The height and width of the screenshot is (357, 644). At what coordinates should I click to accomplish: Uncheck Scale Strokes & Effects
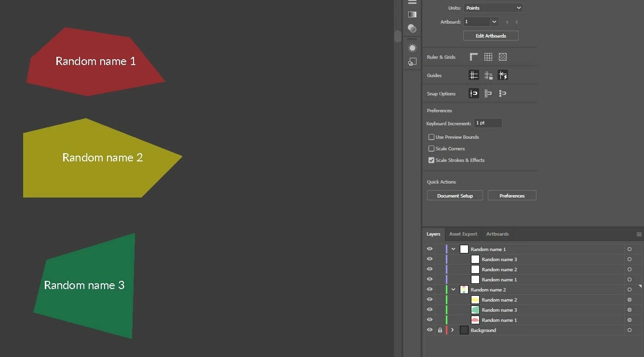tap(431, 160)
